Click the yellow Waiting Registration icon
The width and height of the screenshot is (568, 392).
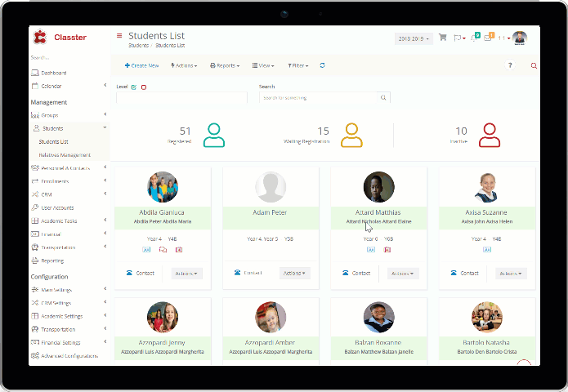(x=351, y=135)
